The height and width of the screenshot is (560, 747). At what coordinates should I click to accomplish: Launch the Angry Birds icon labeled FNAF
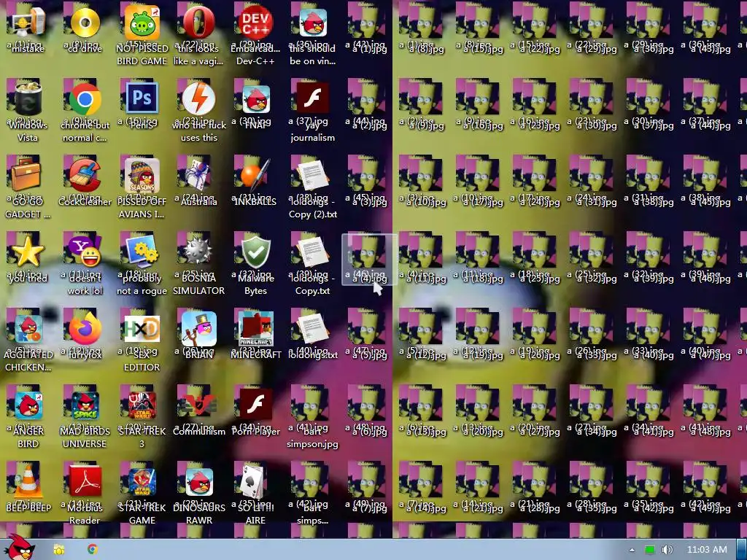pyautogui.click(x=256, y=99)
